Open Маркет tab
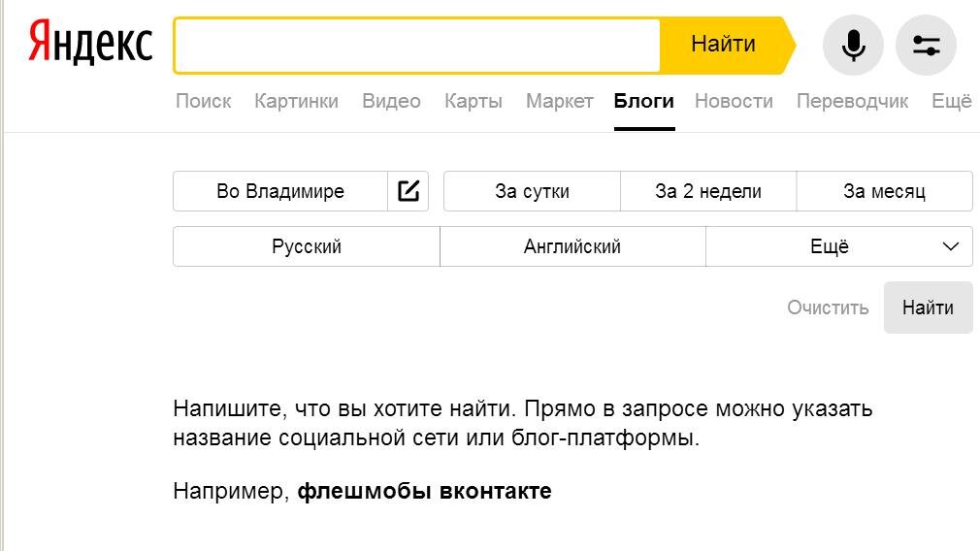This screenshot has width=980, height=551. point(559,101)
